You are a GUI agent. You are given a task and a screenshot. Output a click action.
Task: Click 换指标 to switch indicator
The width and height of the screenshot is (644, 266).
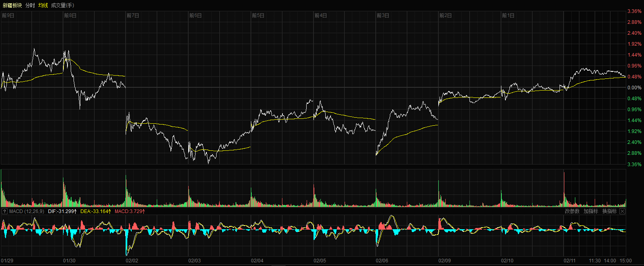[609, 211]
